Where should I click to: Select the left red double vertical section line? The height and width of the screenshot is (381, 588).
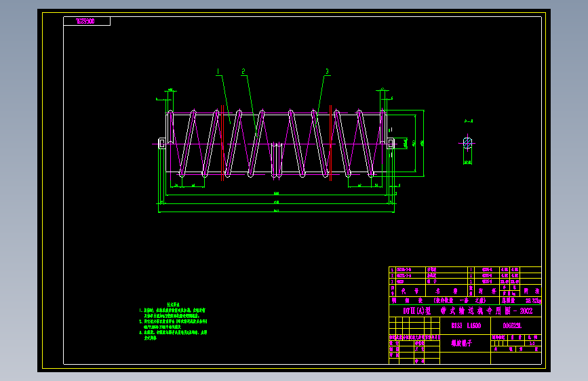[222, 143]
